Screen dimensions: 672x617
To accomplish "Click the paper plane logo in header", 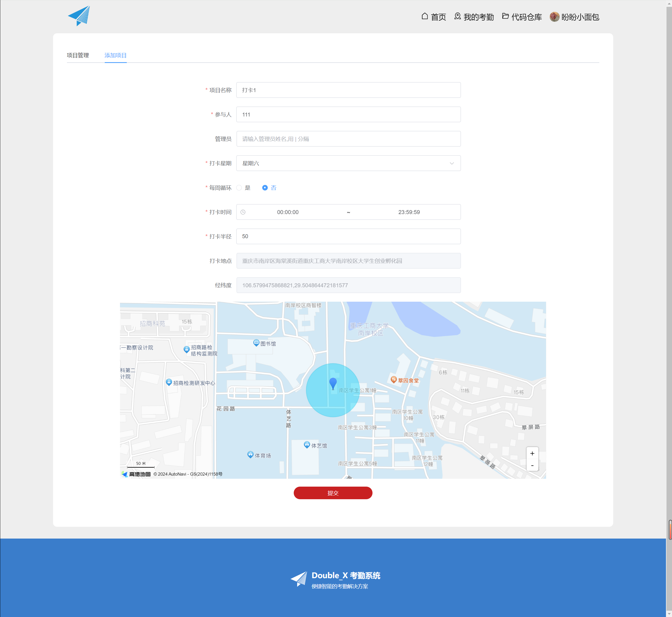I will [x=79, y=16].
